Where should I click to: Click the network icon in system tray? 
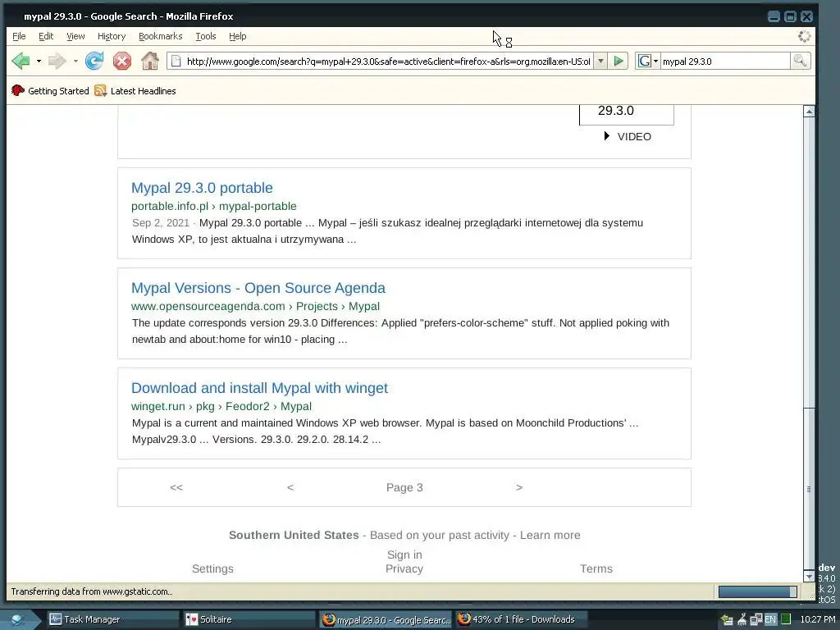[756, 619]
